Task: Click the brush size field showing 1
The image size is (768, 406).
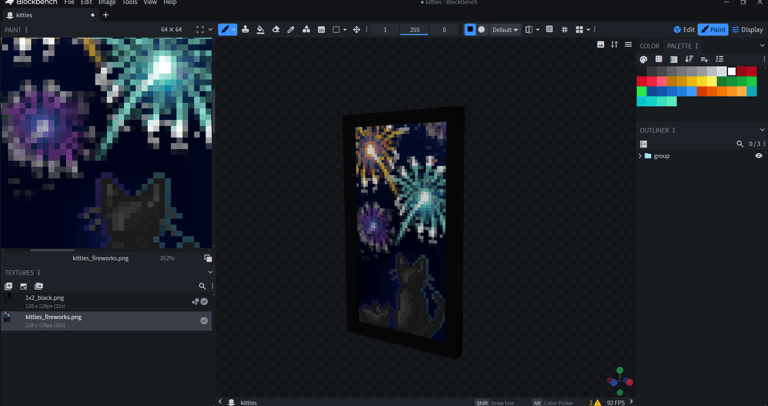Action: (385, 29)
